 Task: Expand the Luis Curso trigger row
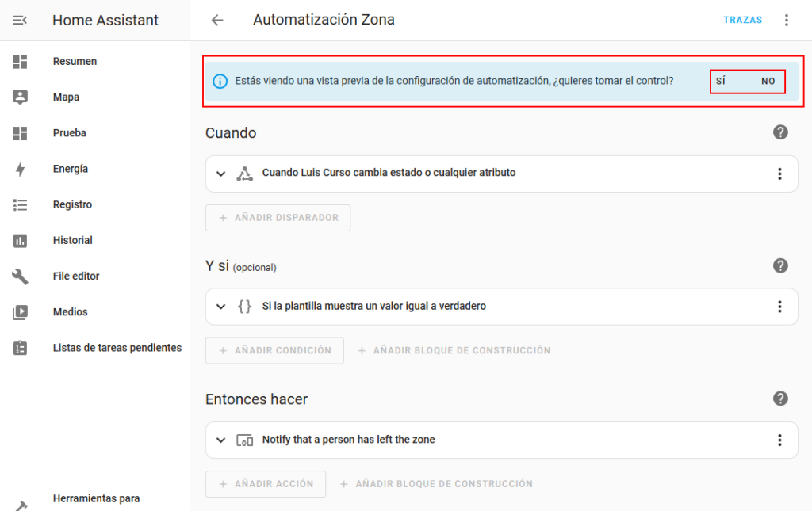[221, 174]
